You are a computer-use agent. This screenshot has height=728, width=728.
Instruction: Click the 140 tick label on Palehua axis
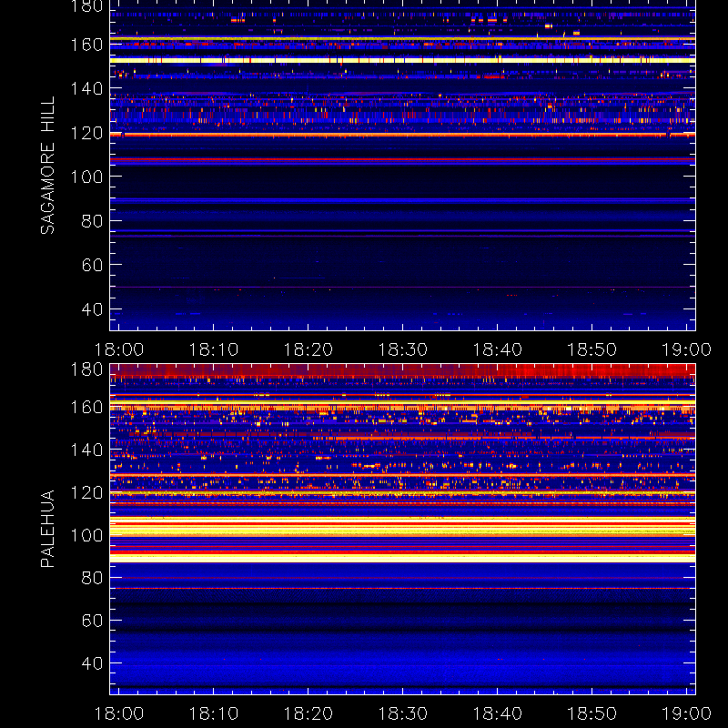coord(86,450)
